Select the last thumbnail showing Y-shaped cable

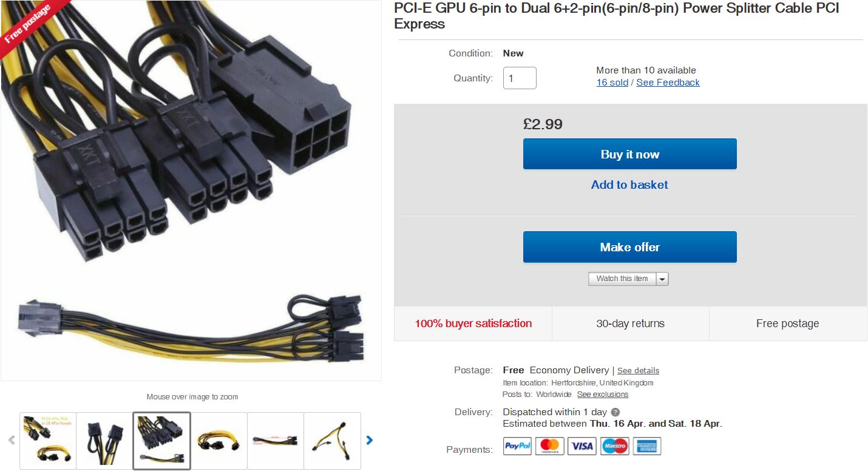pyautogui.click(x=332, y=441)
